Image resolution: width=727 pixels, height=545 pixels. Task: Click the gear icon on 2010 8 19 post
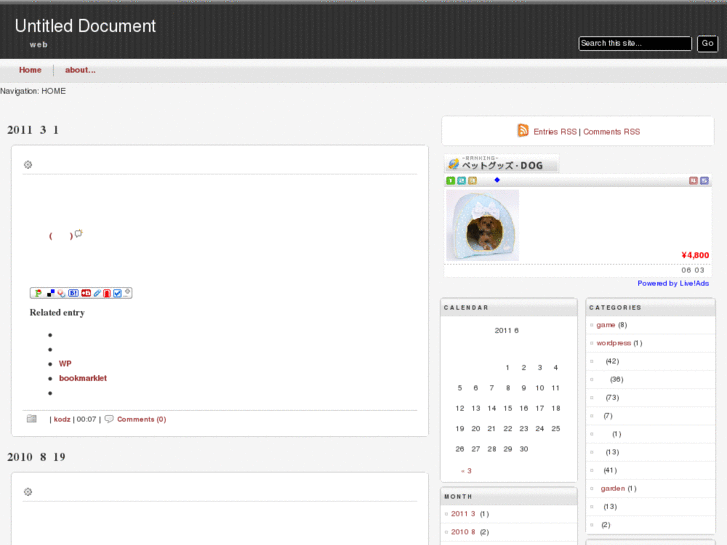click(x=28, y=492)
